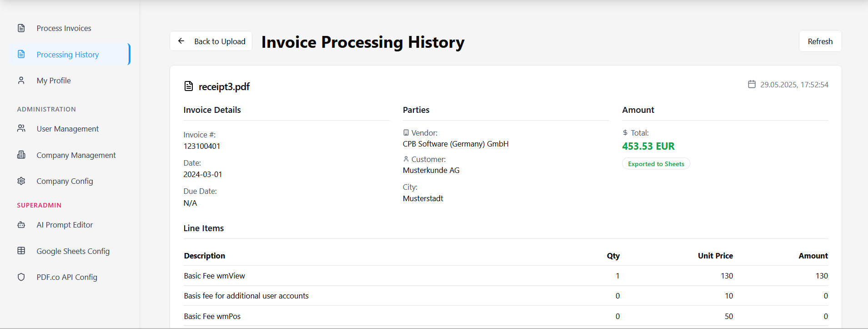
Task: Click the PDF.co API Config shield icon
Action: point(21,277)
